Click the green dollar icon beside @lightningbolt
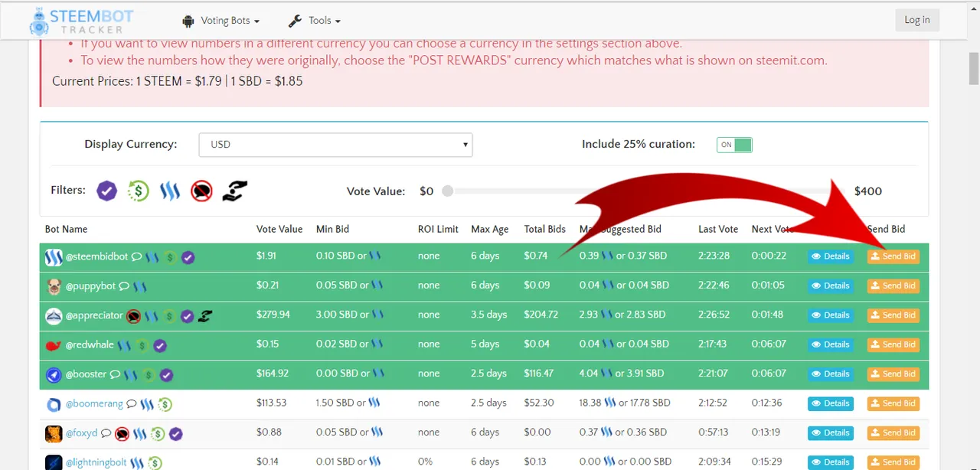 point(155,462)
